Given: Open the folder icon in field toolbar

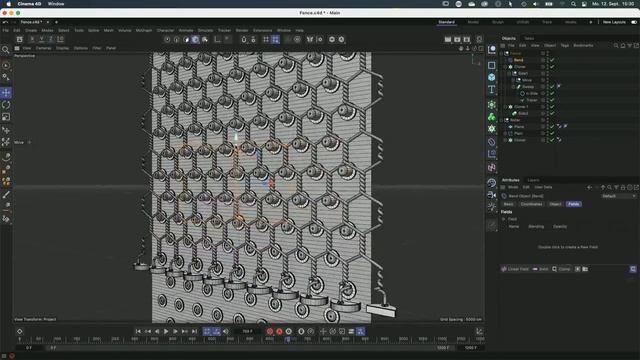Looking at the screenshot, I should point(585,269).
